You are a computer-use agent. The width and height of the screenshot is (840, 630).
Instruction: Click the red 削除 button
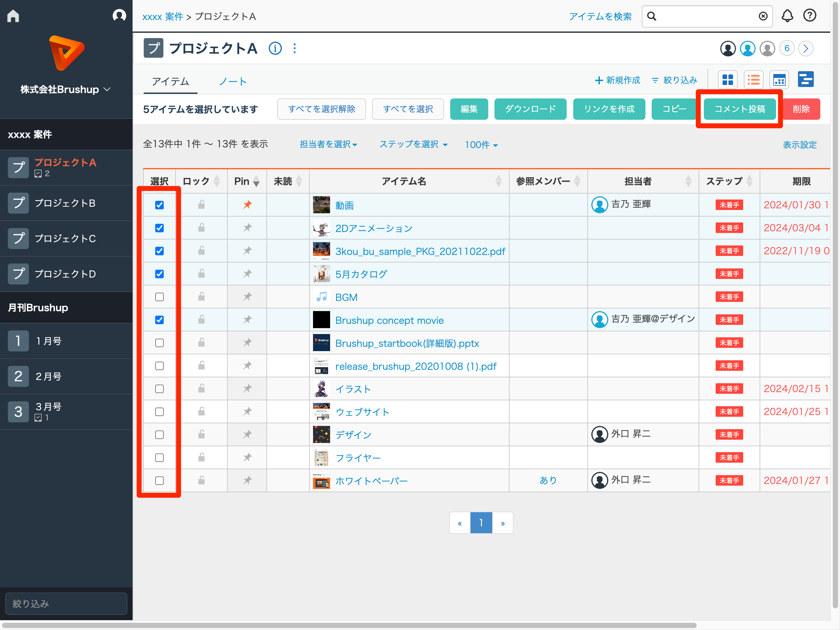pyautogui.click(x=801, y=109)
